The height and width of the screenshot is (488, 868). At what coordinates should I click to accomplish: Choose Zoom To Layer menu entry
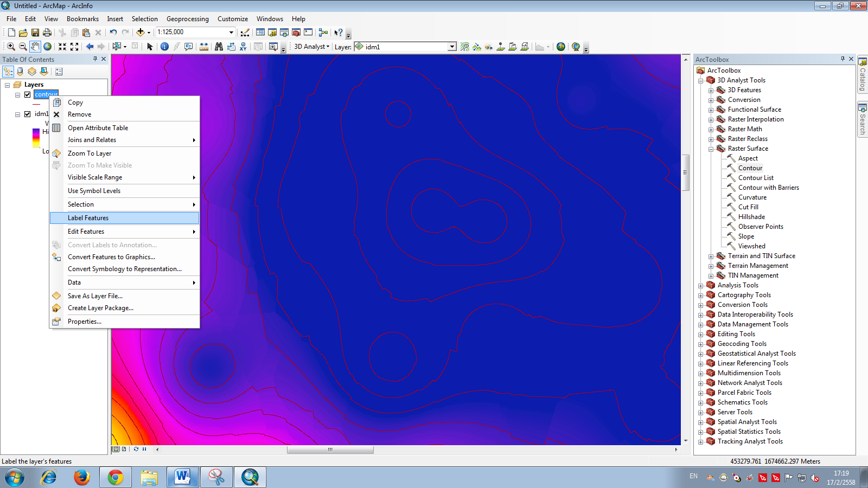125,153
